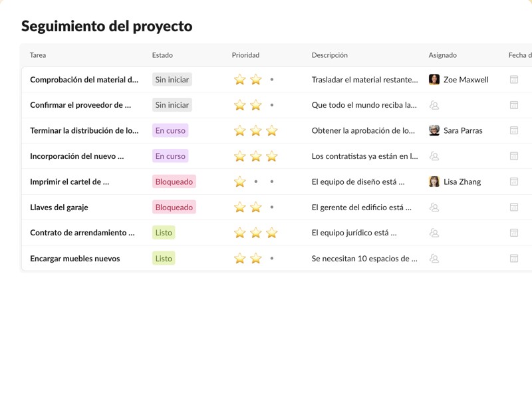Click the unassigned person icon for Confirmar el proveedor
Screen dimensions: 532x399
434,105
